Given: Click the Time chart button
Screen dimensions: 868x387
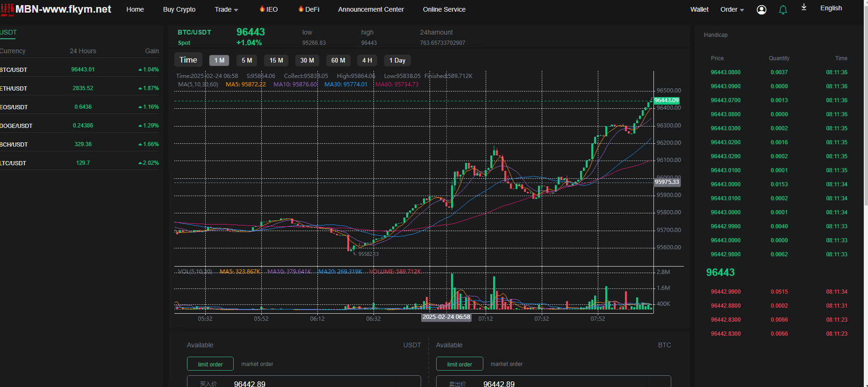Looking at the screenshot, I should point(188,60).
